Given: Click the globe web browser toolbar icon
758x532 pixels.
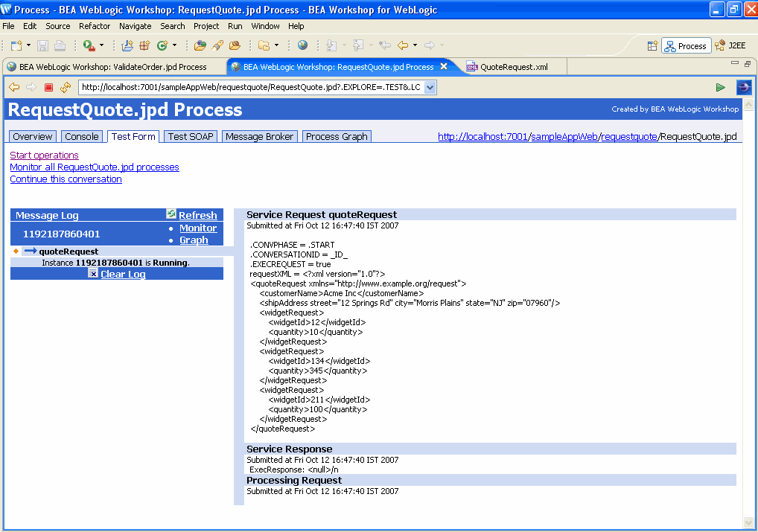Looking at the screenshot, I should pyautogui.click(x=302, y=45).
